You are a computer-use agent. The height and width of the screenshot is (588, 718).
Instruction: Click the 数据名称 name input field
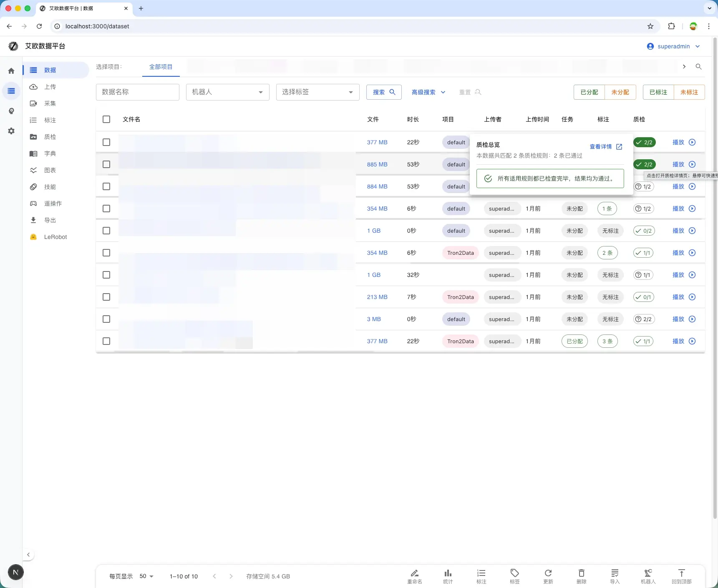(x=137, y=92)
